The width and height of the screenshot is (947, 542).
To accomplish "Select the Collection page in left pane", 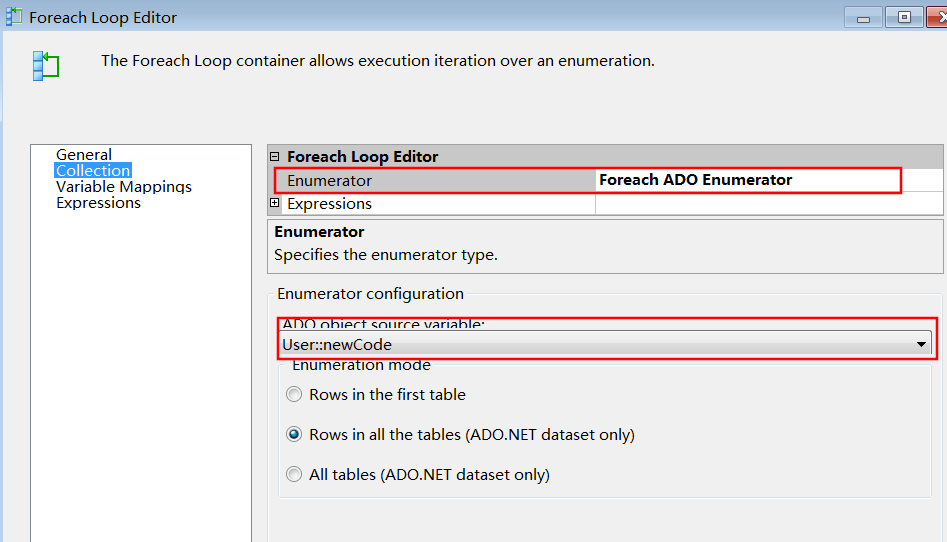I will [x=93, y=170].
